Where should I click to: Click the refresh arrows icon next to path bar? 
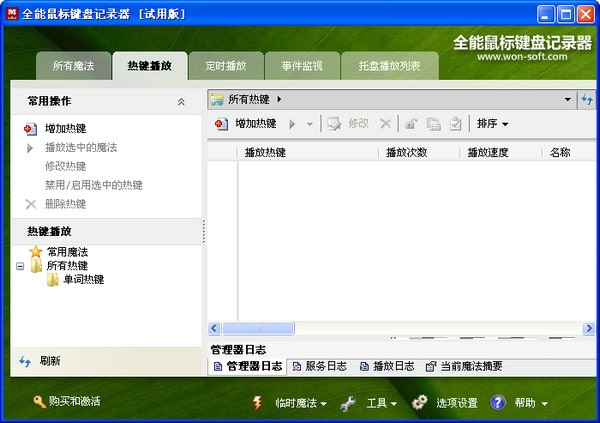587,100
